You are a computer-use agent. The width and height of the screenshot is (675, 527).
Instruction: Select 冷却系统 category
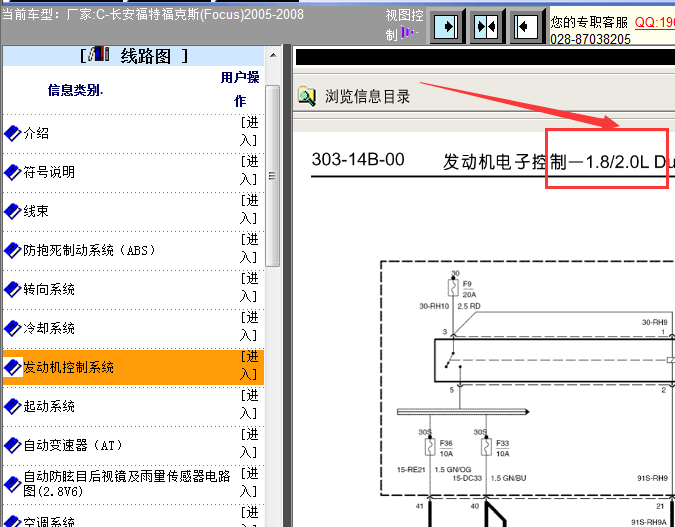(49, 329)
